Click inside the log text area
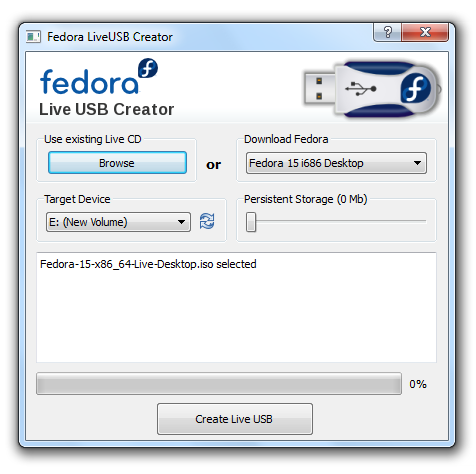 coord(236,307)
